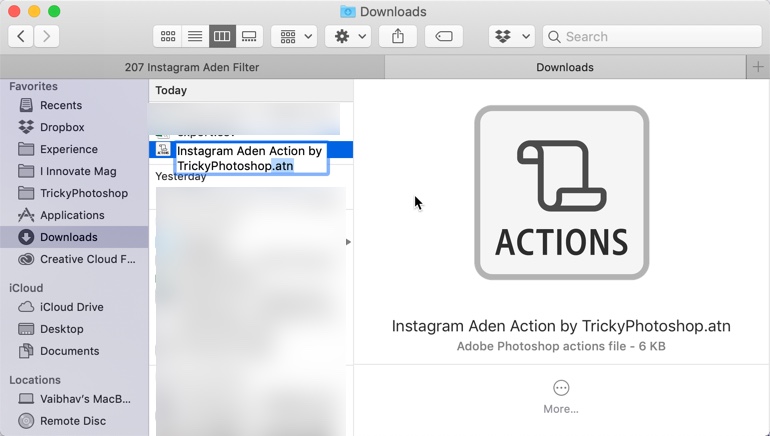Click the iCloud Drive cloud icon
The height and width of the screenshot is (436, 770).
[x=26, y=307]
